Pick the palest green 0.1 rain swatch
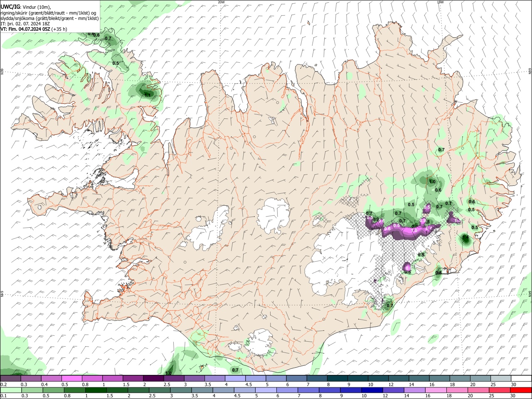 (x=11, y=390)
